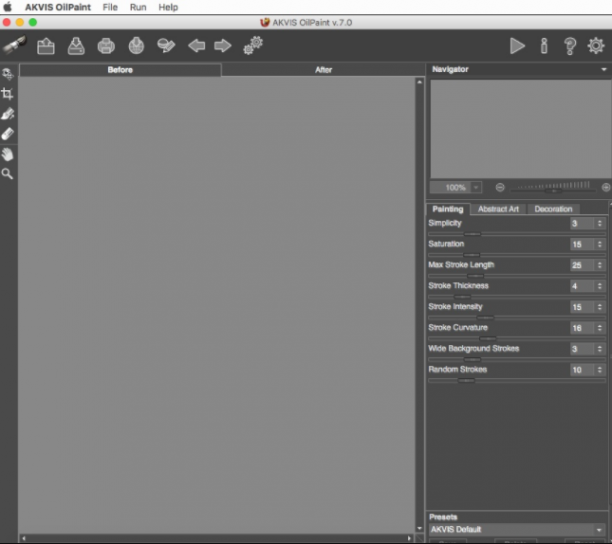Image resolution: width=612 pixels, height=544 pixels.
Task: Run processing with the Play button
Action: tap(517, 46)
